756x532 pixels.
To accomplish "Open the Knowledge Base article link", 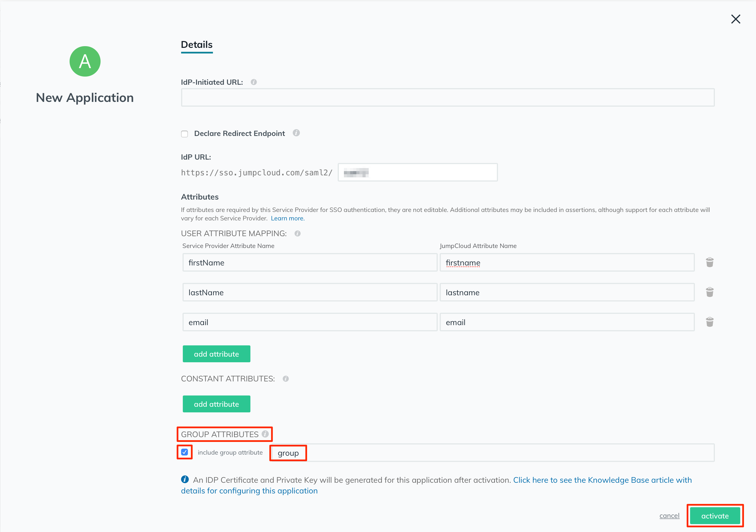I will 436,485.
